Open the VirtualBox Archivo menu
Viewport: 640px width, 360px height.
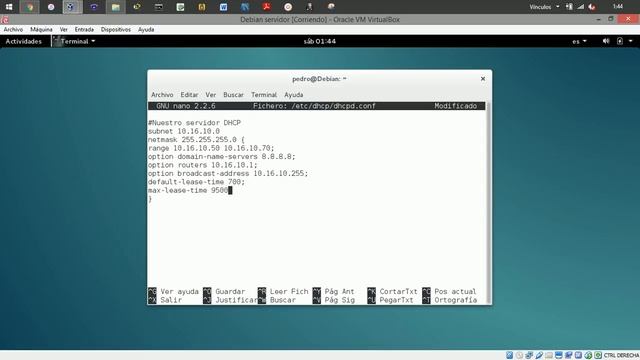pos(13,29)
